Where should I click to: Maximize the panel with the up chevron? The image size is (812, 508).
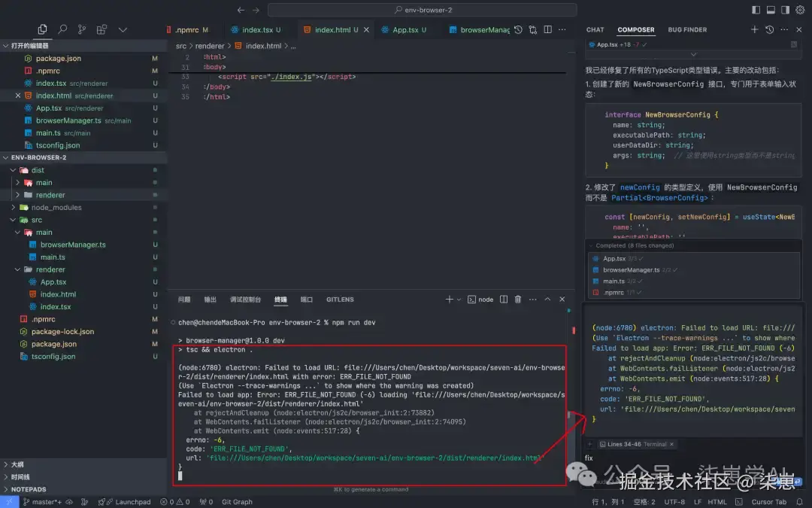tap(547, 299)
